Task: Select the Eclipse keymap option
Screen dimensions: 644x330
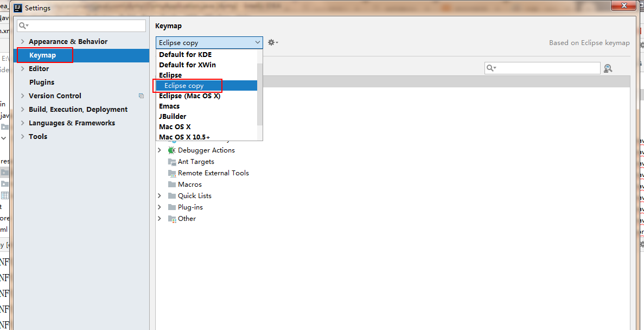Action: tap(207, 75)
